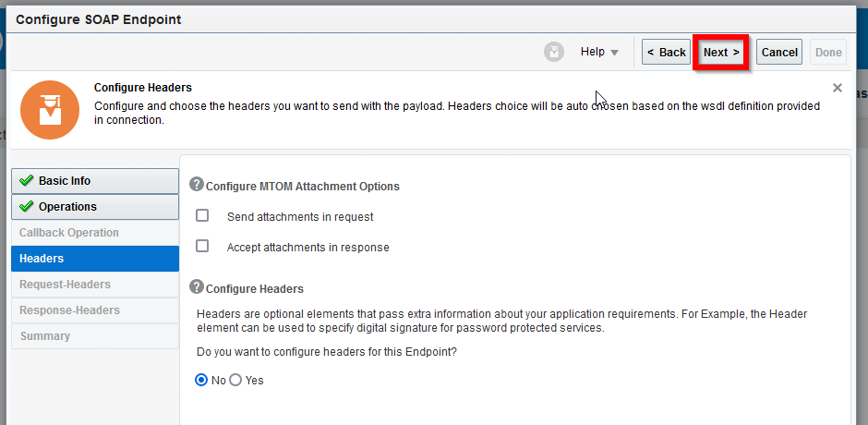This screenshot has width=868, height=425.
Task: Expand the Help dropdown arrow
Action: click(x=614, y=53)
